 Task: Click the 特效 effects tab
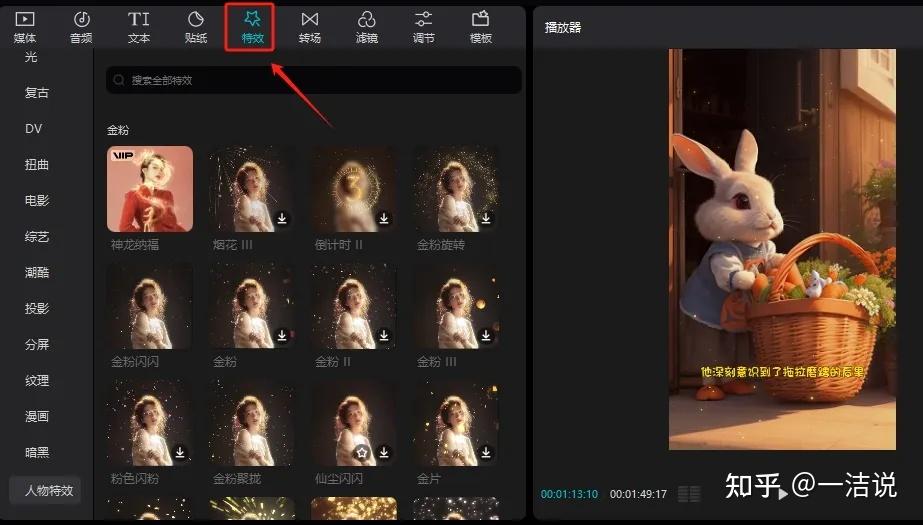pyautogui.click(x=253, y=26)
